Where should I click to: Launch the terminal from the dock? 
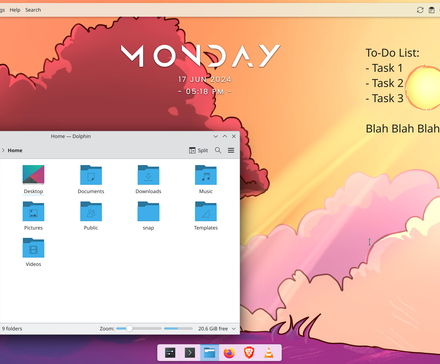pos(190,353)
